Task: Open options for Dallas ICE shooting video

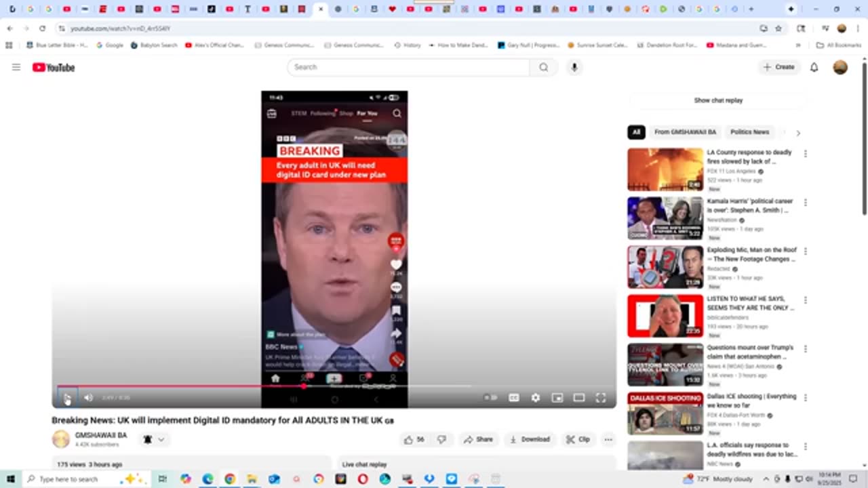Action: (806, 398)
